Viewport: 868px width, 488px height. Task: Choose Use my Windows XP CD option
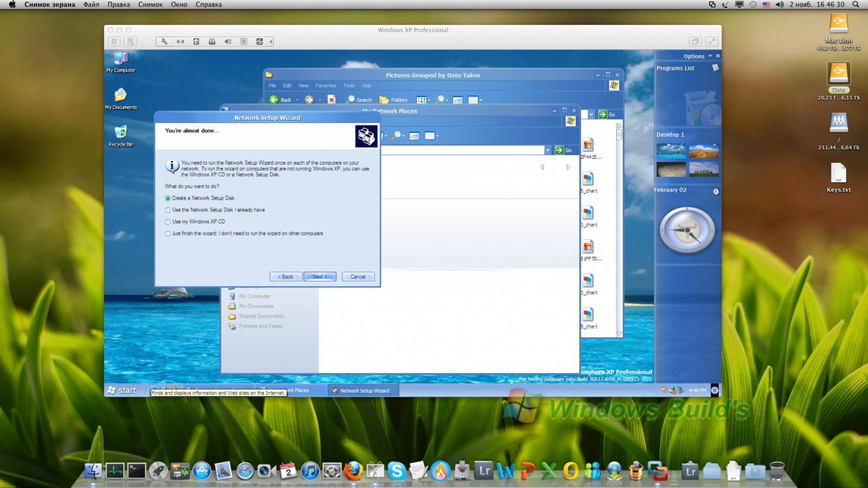[195, 222]
